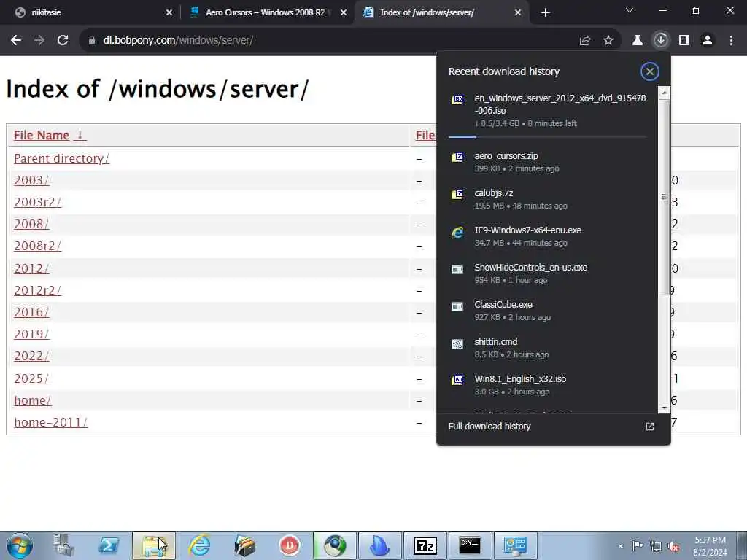Open the 2012/ folder link
The image size is (747, 560).
pos(31,268)
